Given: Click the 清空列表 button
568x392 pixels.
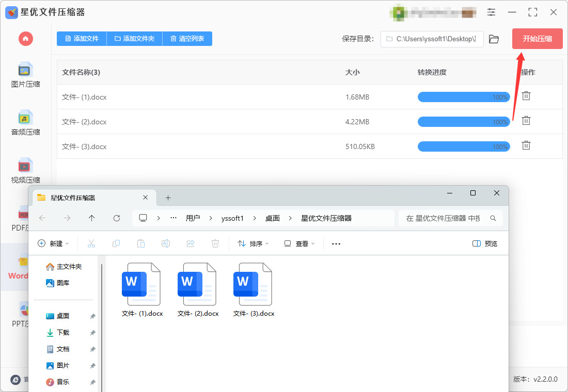Looking at the screenshot, I should 187,39.
